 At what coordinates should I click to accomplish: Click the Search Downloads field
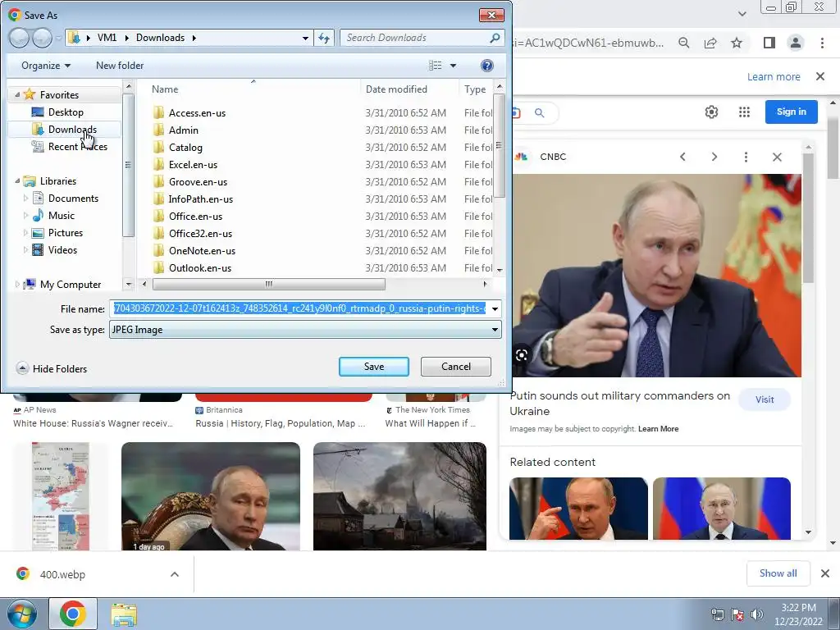(415, 38)
